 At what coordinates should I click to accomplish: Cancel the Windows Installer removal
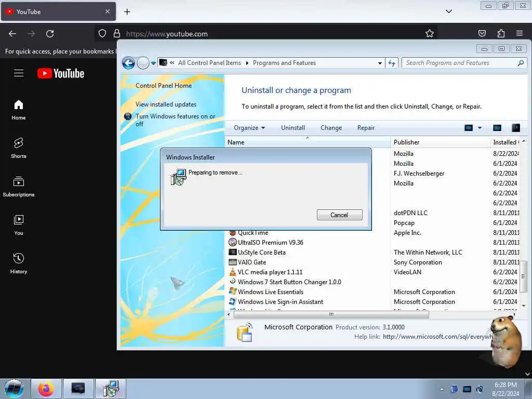pyautogui.click(x=339, y=215)
